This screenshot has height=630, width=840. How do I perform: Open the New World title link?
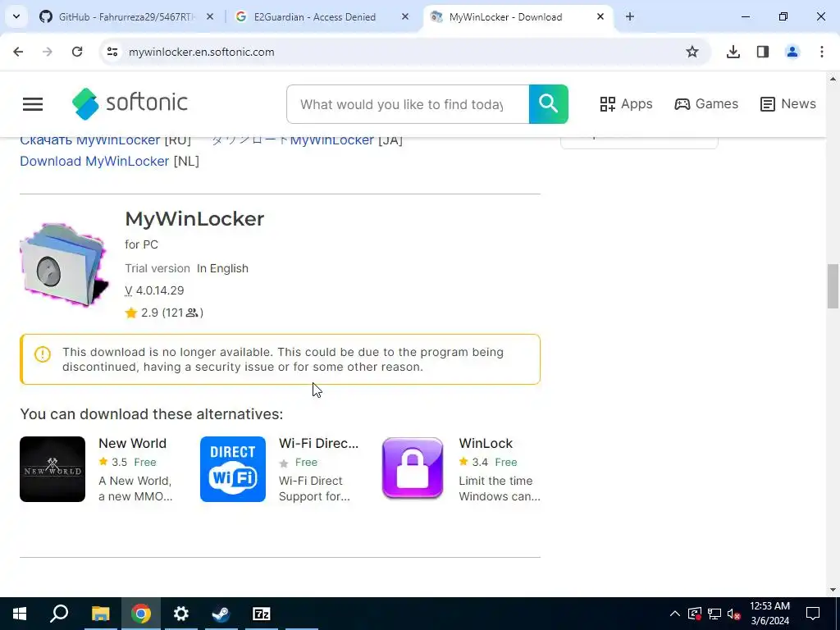point(132,444)
